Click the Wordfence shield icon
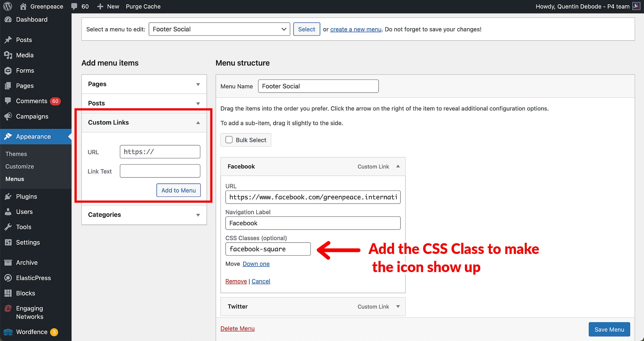 8,332
